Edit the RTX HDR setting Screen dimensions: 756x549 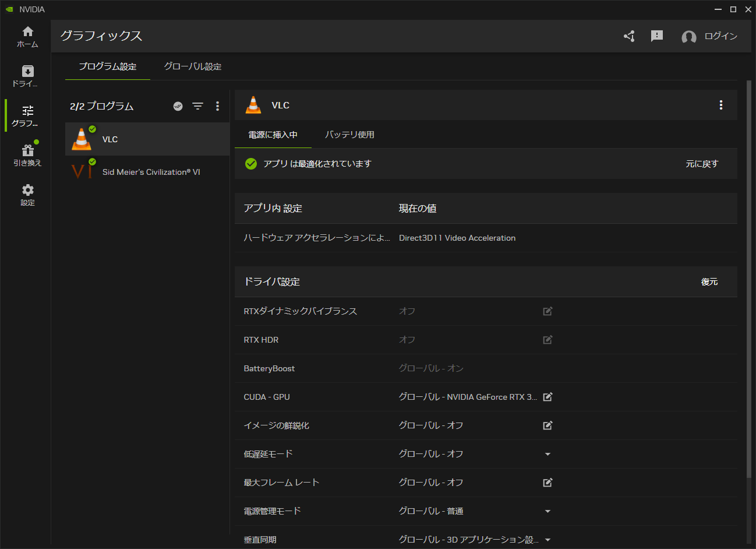547,340
